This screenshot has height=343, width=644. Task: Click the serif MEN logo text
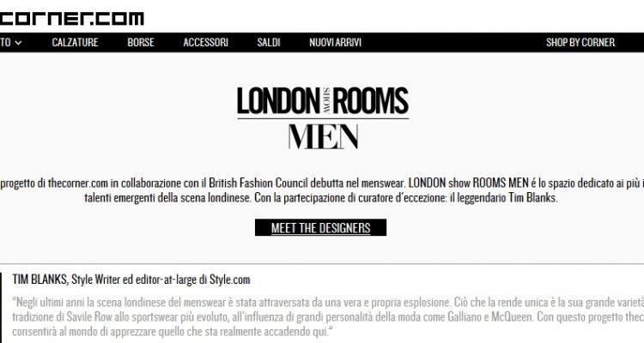[323, 136]
